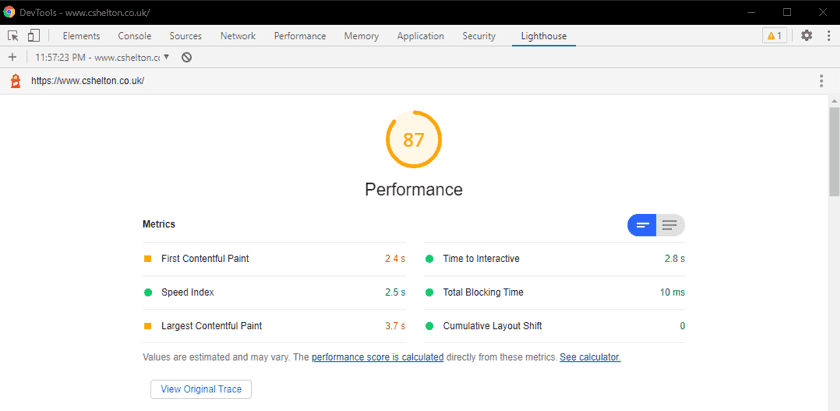This screenshot has height=411, width=840.
Task: Switch metrics to compact view toggle
Action: [642, 225]
